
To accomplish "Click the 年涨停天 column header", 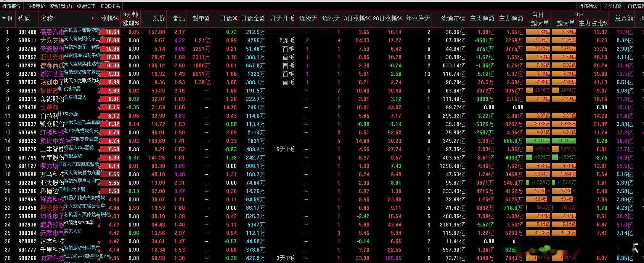I will click(418, 18).
